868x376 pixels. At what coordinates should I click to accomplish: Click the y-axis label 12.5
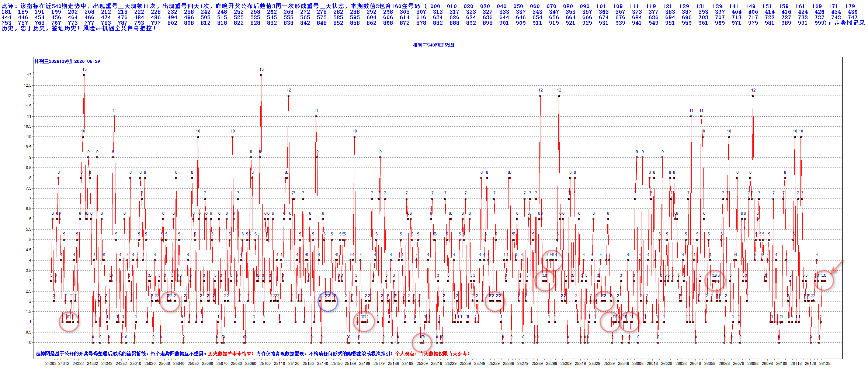coord(28,85)
